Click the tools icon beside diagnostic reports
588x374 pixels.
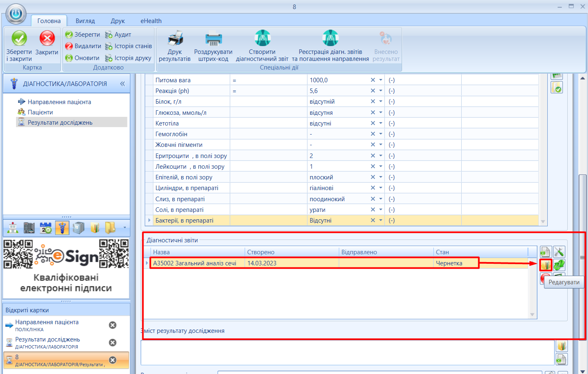point(559,252)
